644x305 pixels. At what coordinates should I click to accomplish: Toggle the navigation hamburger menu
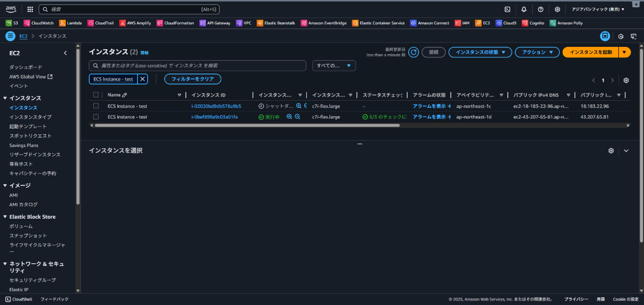point(10,36)
